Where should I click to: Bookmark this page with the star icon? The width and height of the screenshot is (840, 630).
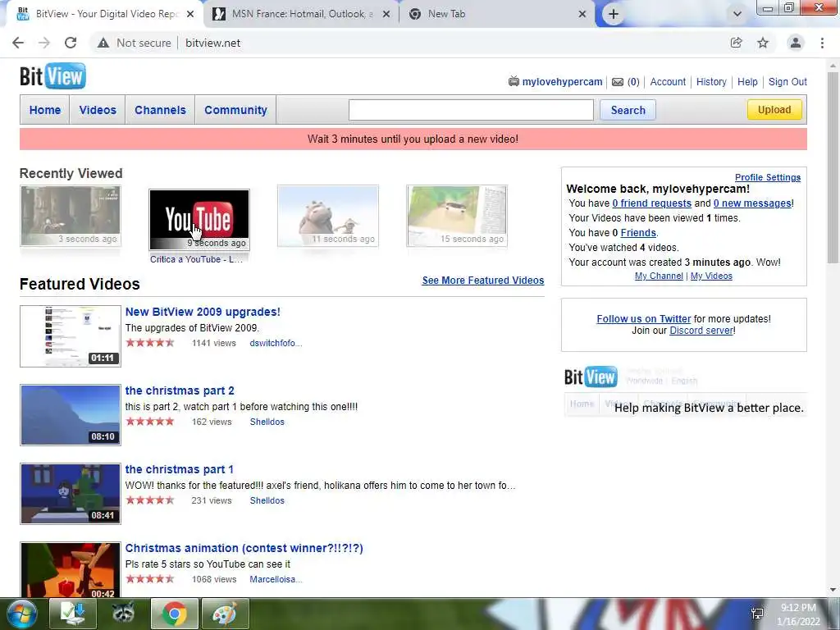coord(763,43)
